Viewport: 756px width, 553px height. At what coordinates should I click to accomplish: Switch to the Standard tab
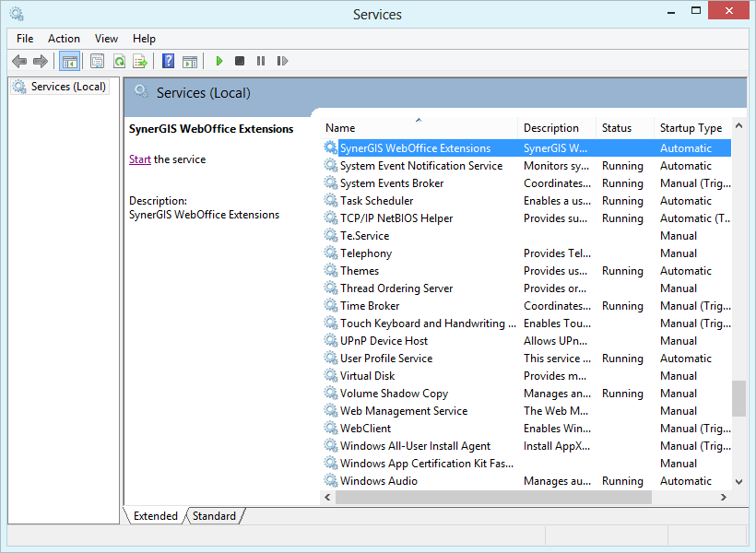click(x=213, y=516)
